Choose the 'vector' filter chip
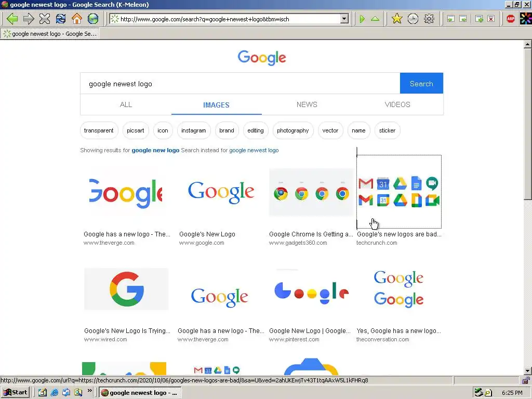This screenshot has height=399, width=532. 330,130
